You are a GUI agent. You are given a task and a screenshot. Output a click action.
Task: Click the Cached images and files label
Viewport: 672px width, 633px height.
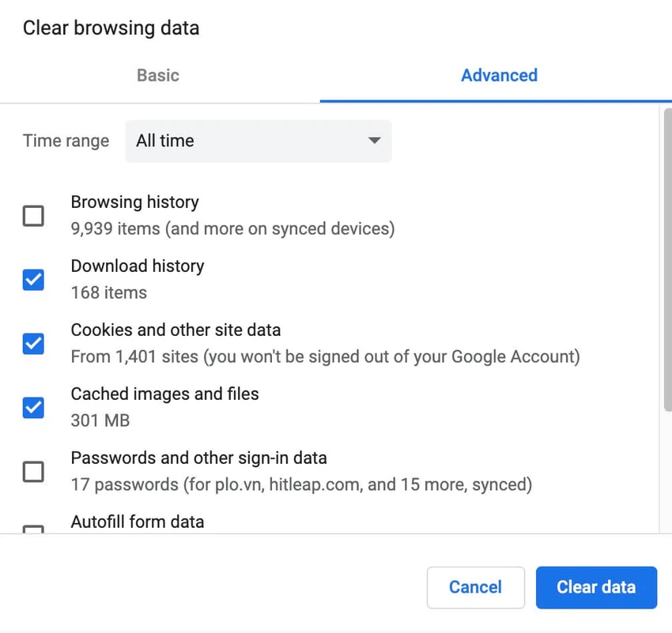point(165,394)
